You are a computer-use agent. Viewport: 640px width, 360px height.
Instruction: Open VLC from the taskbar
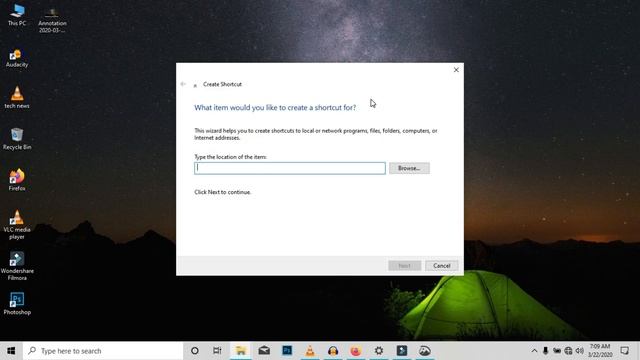pos(310,351)
